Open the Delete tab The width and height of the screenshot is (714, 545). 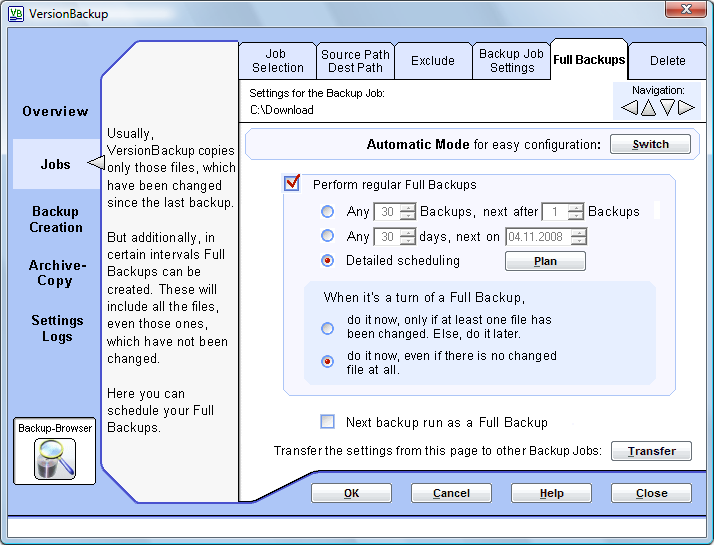[x=668, y=61]
